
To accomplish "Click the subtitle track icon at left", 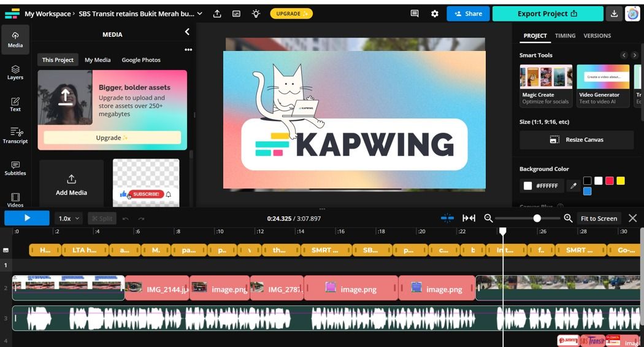I will pyautogui.click(x=6, y=250).
